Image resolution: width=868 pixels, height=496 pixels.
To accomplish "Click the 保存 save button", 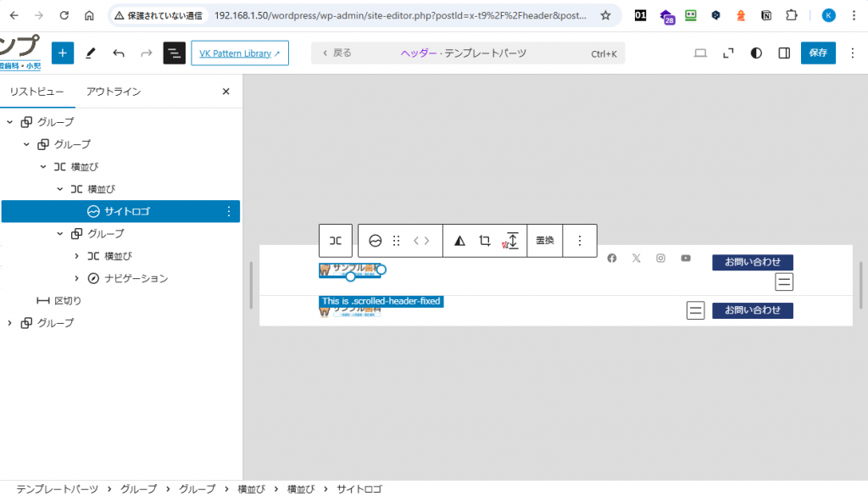I will click(x=818, y=53).
